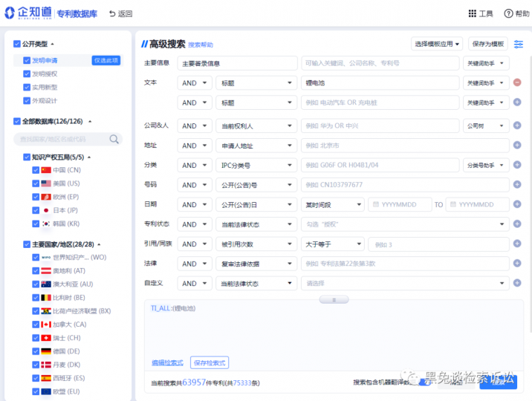Viewport: 532px width, 401px height.
Task: Uncheck the 公开类型 checkbox
Action: point(17,44)
